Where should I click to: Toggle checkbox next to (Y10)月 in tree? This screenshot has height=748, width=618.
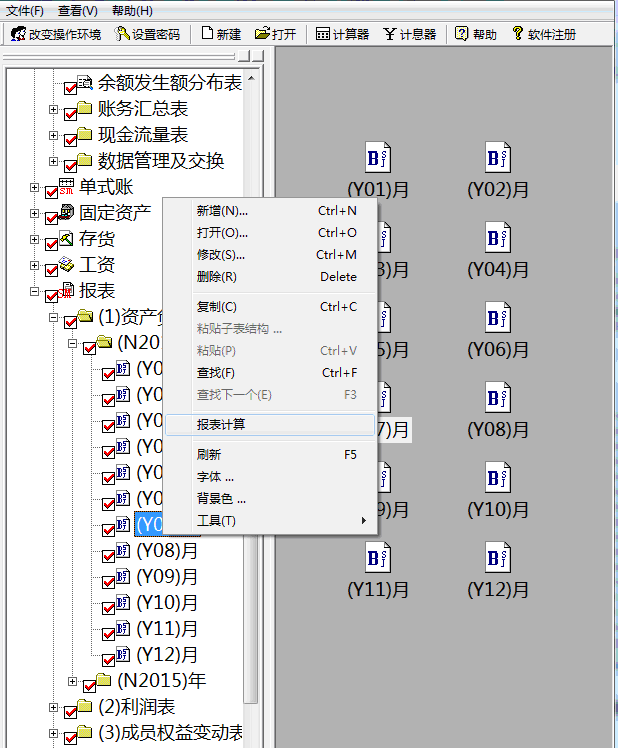pyautogui.click(x=109, y=606)
